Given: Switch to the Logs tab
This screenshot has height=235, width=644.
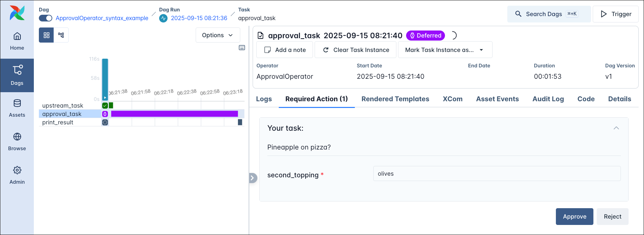Looking at the screenshot, I should coord(264,99).
